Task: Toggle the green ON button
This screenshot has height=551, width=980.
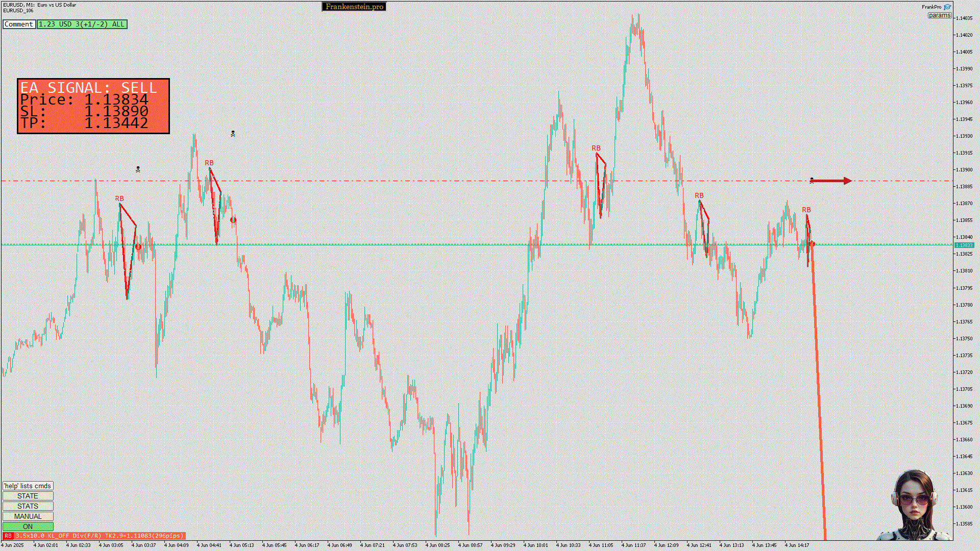Action: (28, 527)
